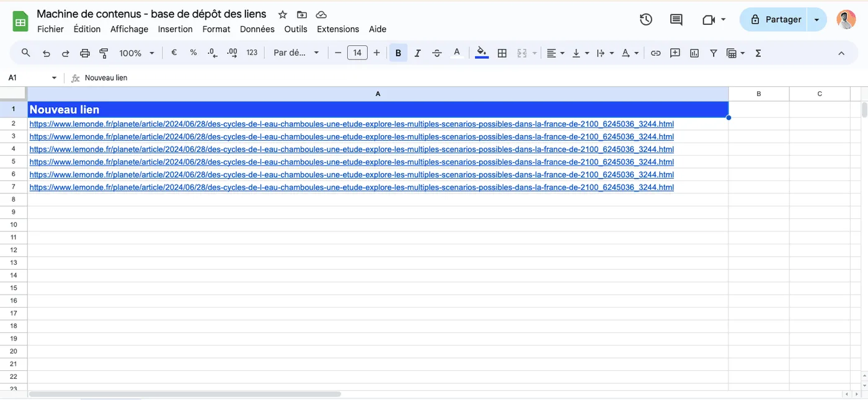
Task: Open the Insertion menu
Action: [x=175, y=29]
